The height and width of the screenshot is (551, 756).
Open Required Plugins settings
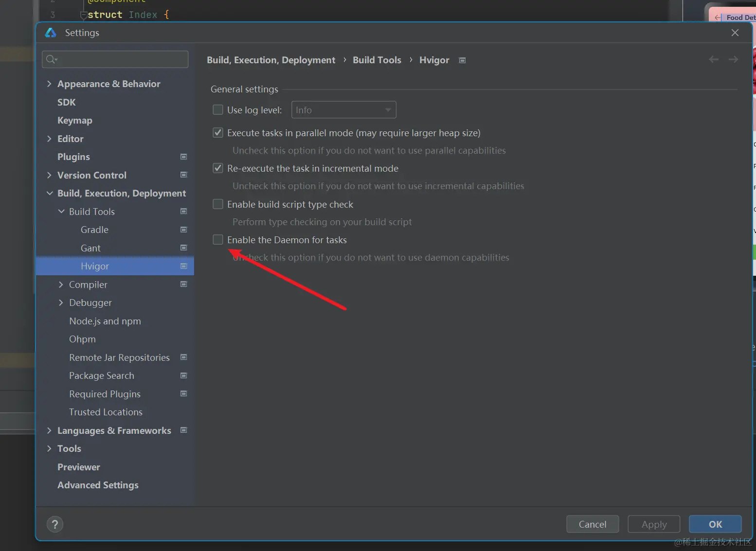pos(105,394)
